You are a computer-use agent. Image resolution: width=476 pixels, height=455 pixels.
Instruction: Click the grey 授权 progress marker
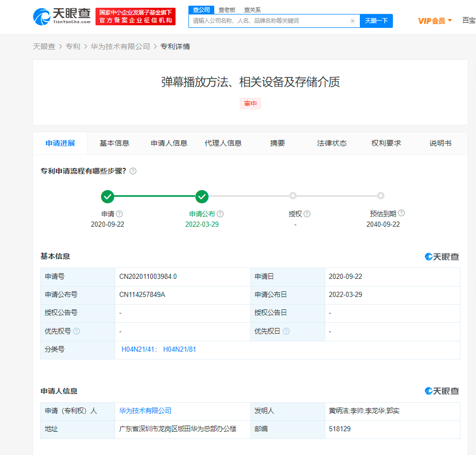pyautogui.click(x=293, y=196)
